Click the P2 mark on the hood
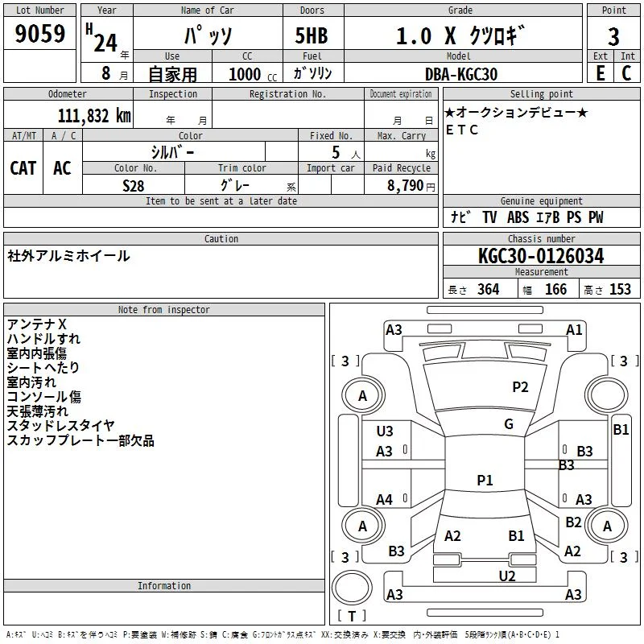Viewport: 644px width, 644px height. 520,387
